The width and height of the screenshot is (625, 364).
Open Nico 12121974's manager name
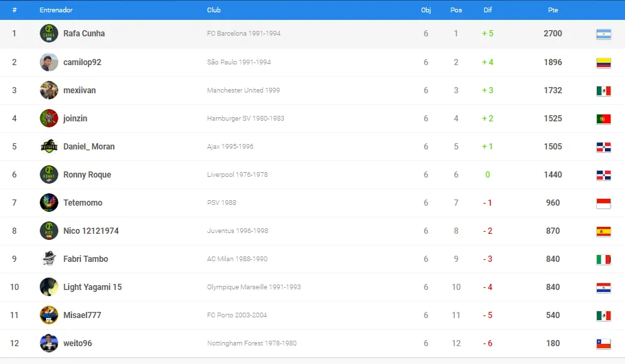(x=91, y=230)
